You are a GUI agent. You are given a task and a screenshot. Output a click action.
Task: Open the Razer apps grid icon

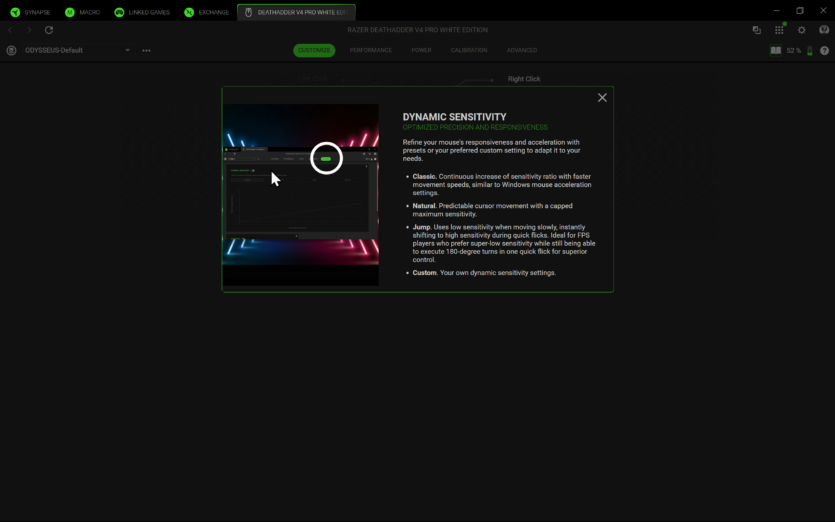pos(779,30)
